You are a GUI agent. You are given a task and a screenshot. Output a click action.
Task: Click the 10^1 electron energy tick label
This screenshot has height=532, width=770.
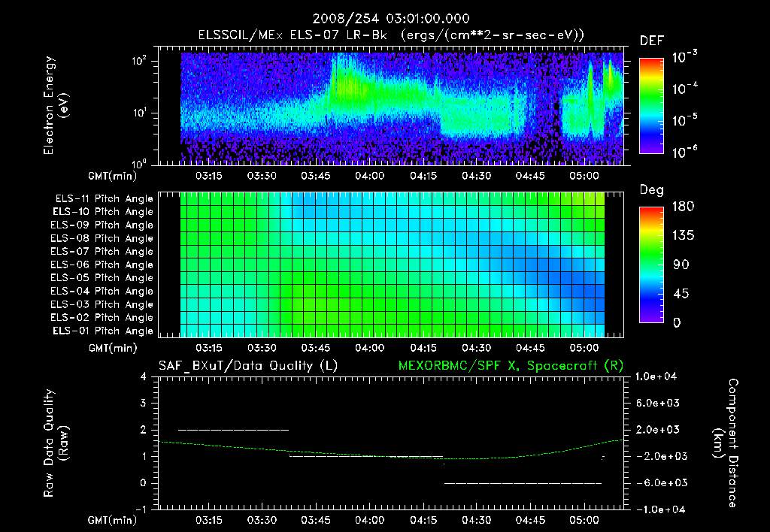[x=139, y=113]
